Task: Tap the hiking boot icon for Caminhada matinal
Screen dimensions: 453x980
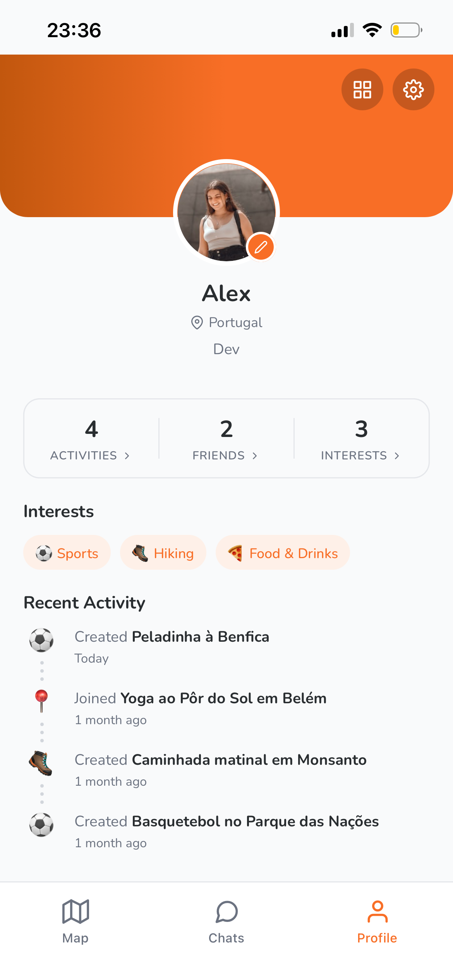Action: tap(41, 763)
